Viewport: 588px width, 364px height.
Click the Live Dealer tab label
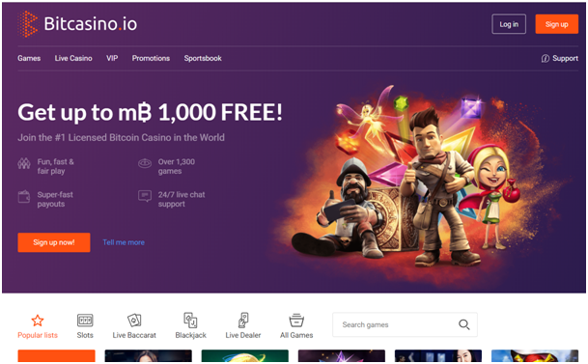pyautogui.click(x=243, y=335)
